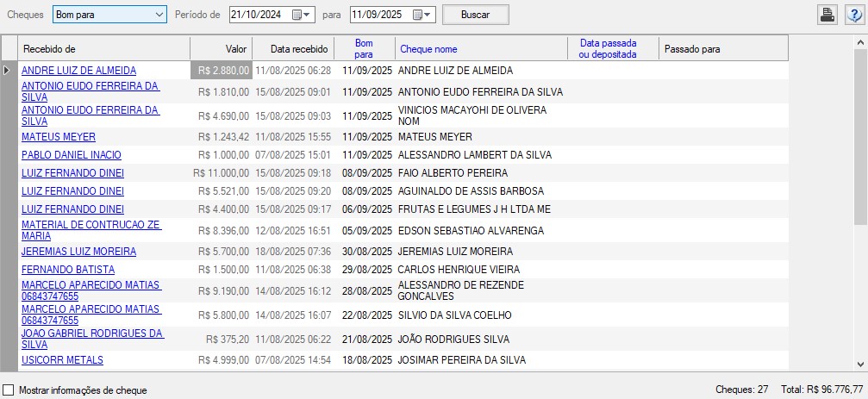Screen dimensions: 868x399
Task: Expand the end date dropdown arrow
Action: click(x=429, y=15)
